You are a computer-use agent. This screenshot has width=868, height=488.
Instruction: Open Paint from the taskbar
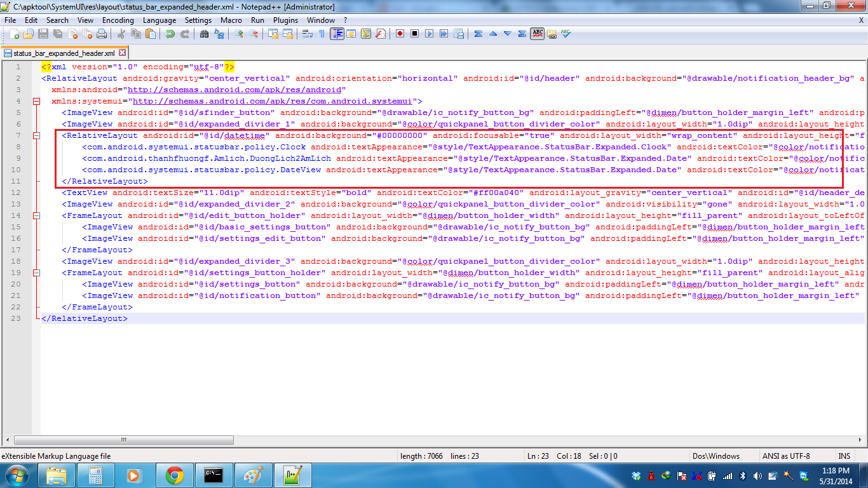pyautogui.click(x=254, y=475)
